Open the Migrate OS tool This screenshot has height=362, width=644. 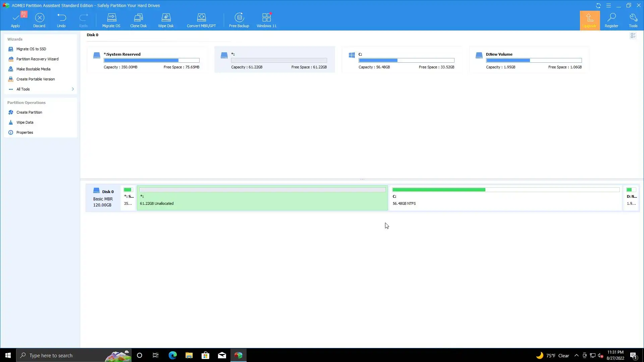click(111, 20)
